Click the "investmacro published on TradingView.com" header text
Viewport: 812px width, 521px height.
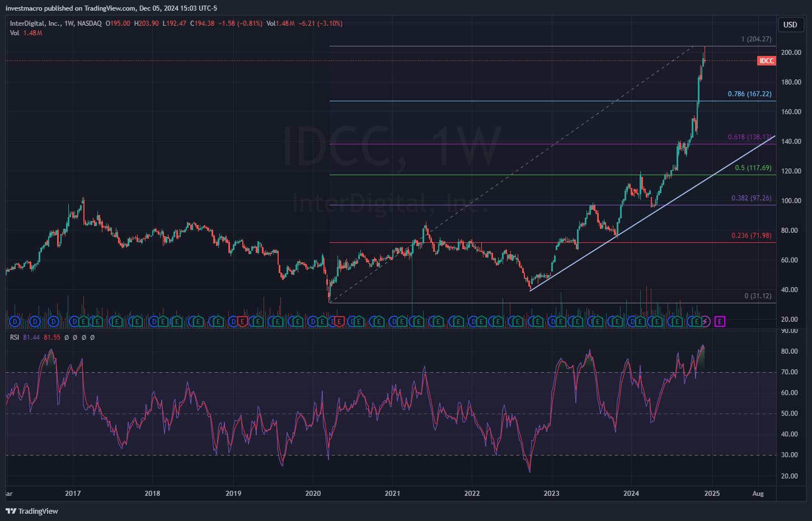pyautogui.click(x=71, y=8)
